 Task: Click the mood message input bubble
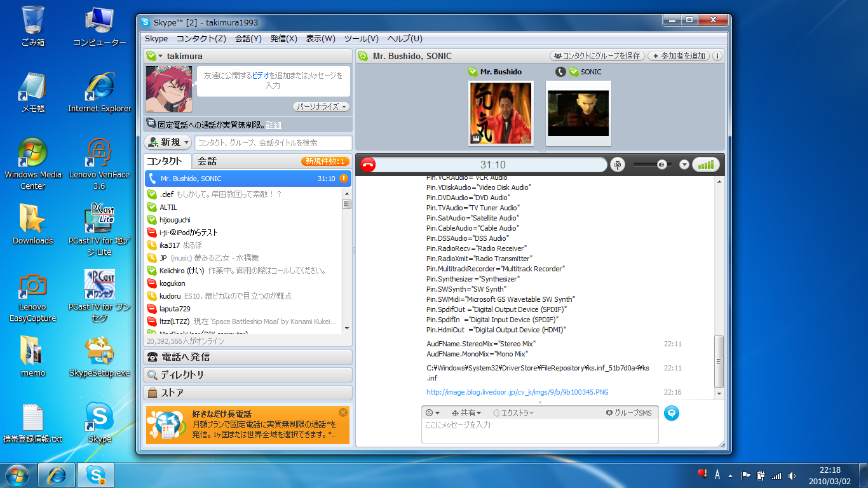pos(273,81)
